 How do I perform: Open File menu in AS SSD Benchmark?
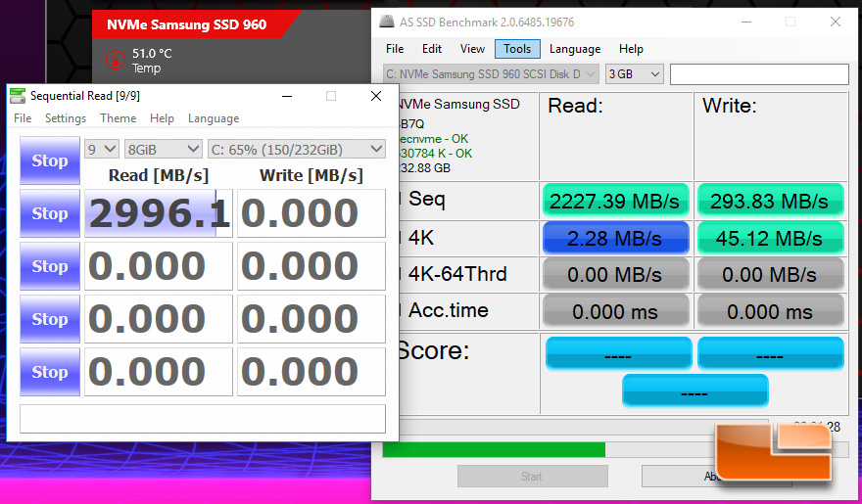coord(395,49)
